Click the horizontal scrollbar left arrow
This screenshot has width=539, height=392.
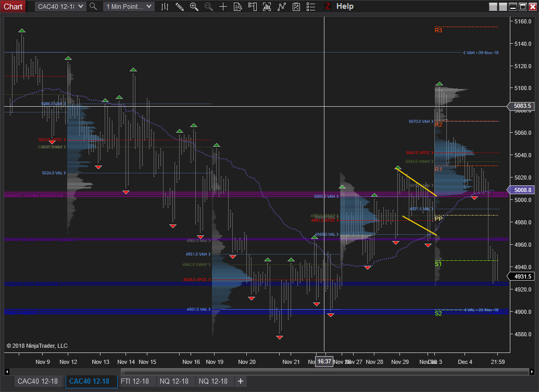tap(7, 372)
